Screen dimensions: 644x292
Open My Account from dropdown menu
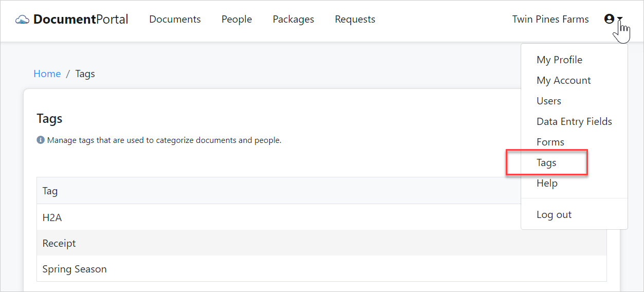[563, 80]
